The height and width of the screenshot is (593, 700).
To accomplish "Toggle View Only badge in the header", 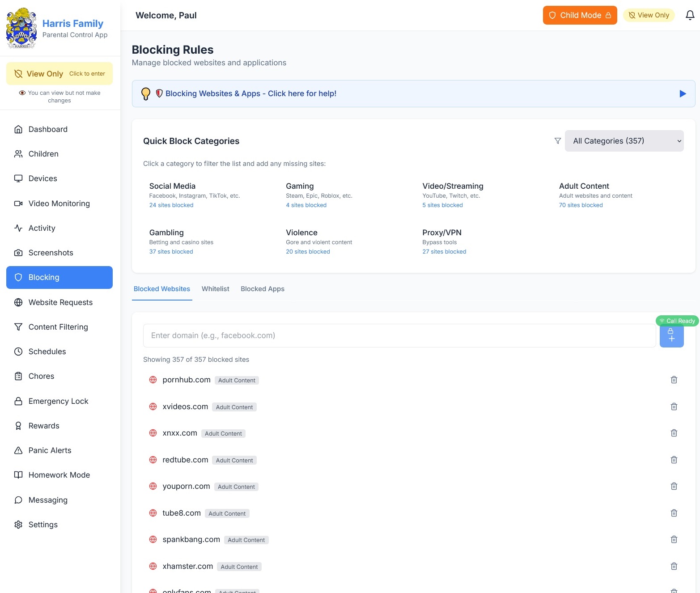I will pyautogui.click(x=649, y=15).
